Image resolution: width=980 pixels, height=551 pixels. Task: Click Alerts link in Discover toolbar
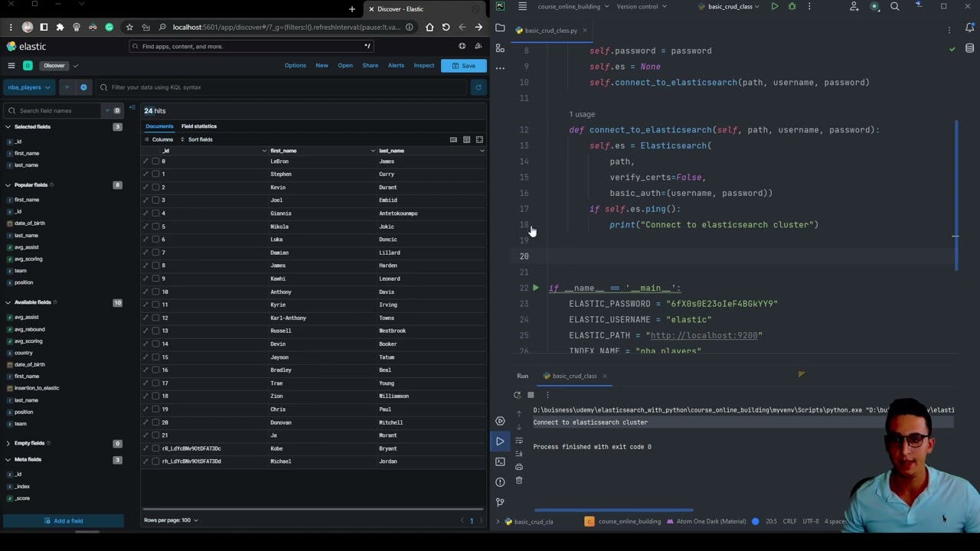[x=396, y=66]
